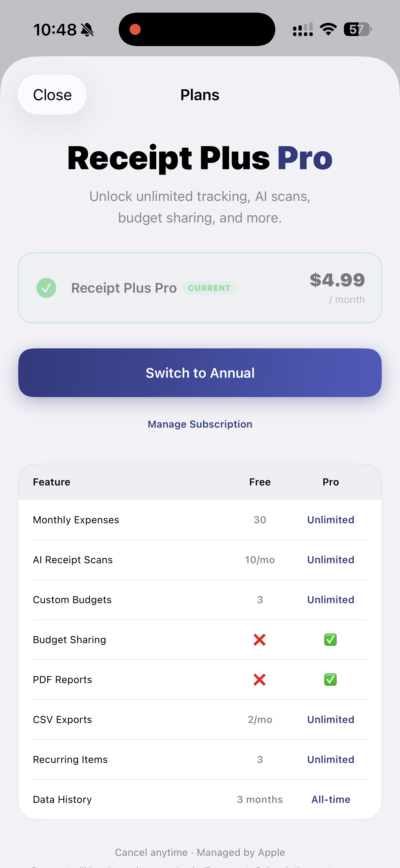Click the red X for PDF Reports Free column

260,680
